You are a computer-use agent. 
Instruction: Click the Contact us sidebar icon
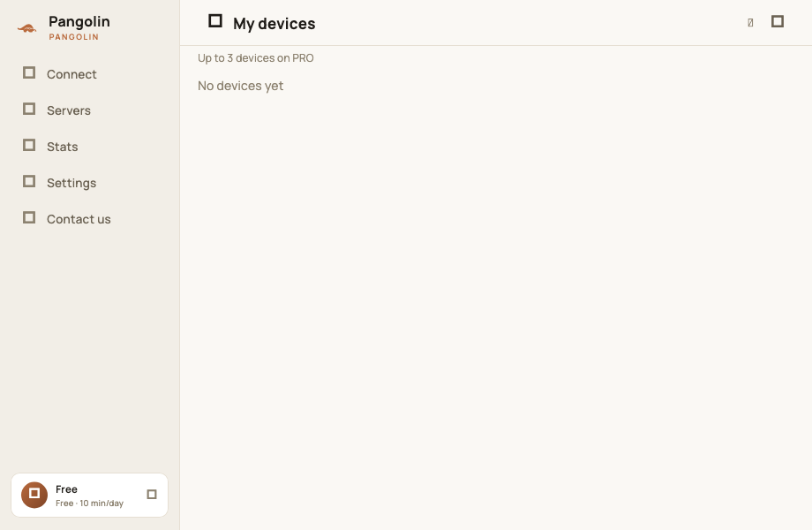pyautogui.click(x=29, y=217)
